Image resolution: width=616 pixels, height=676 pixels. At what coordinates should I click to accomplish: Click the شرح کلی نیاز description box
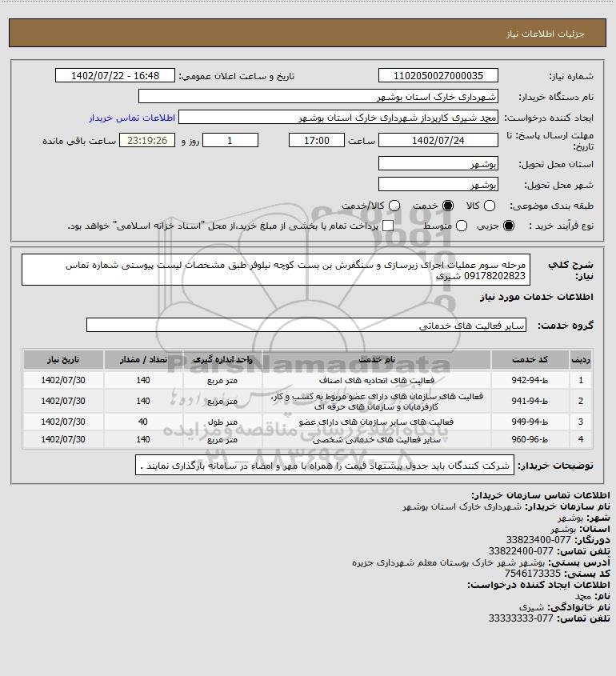[x=276, y=270]
